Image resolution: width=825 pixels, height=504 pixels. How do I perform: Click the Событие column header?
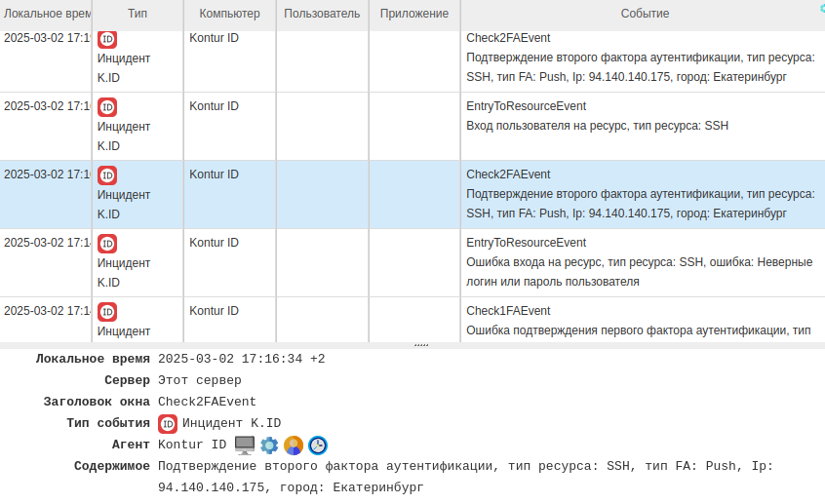645,14
